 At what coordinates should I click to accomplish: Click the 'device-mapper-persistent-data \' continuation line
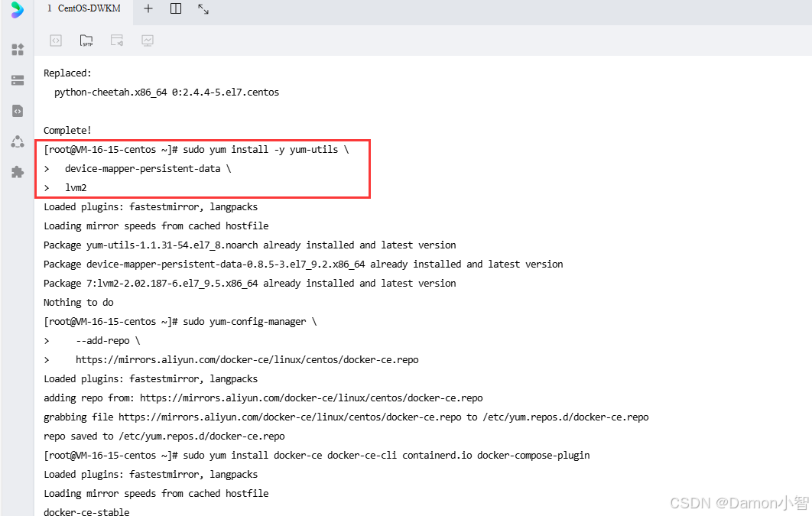pos(137,169)
